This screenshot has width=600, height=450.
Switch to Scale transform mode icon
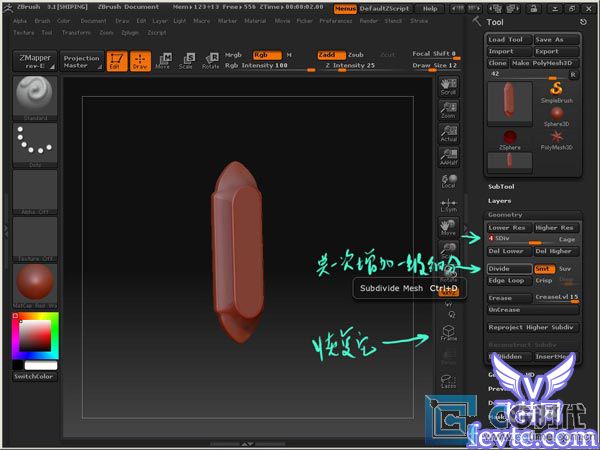click(187, 61)
